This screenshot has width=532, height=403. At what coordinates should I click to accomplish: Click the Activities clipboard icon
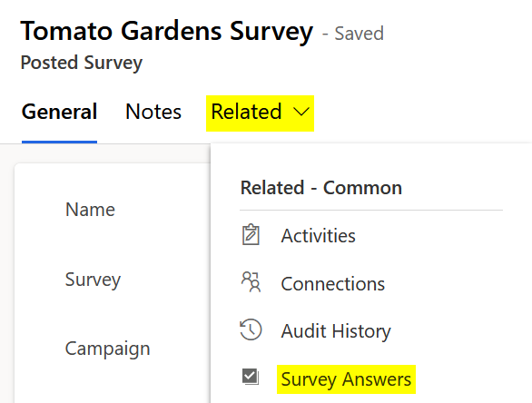click(251, 234)
